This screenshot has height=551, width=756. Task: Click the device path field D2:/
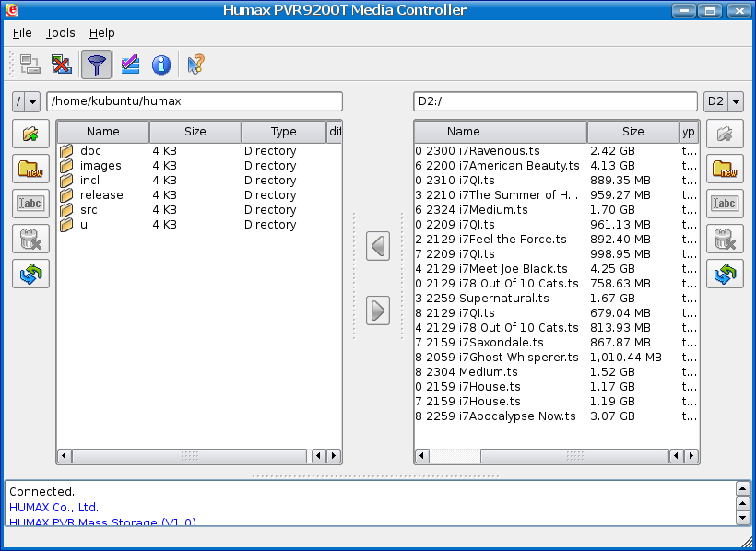coord(555,101)
